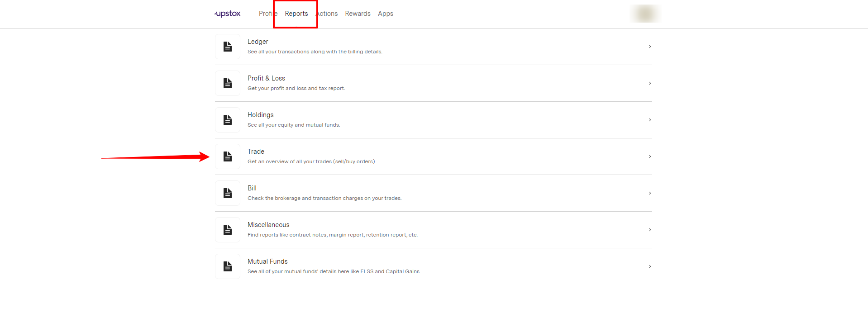Screen dimensions: 868x327
Task: Open the Holdings report title link
Action: coord(260,115)
